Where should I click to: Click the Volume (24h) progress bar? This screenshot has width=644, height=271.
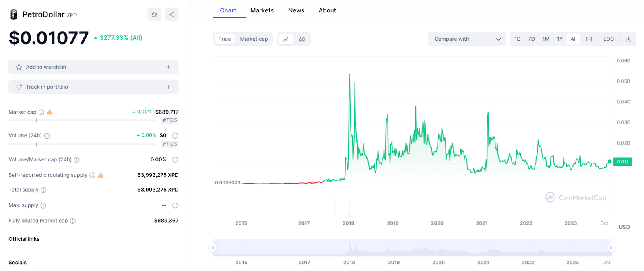pos(82,144)
